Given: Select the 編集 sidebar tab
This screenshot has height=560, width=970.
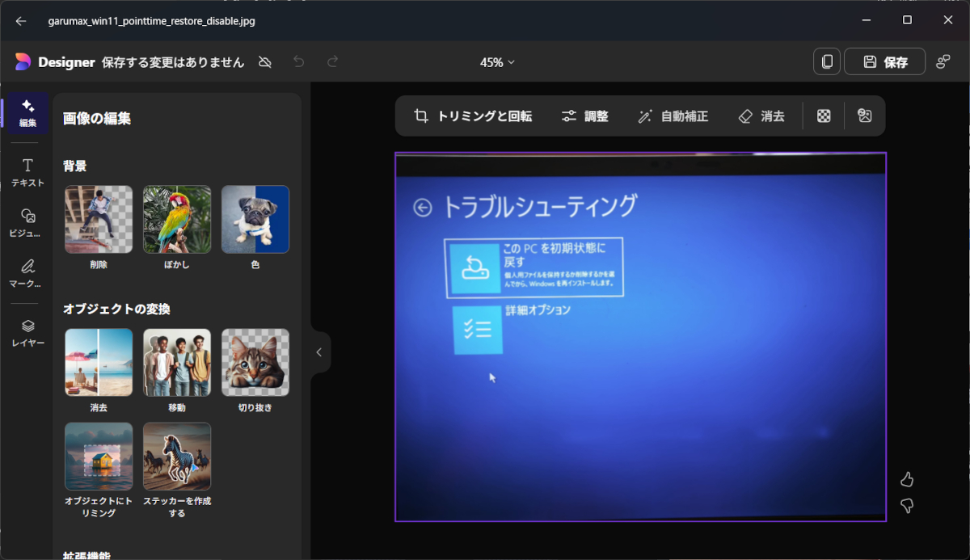Looking at the screenshot, I should (x=27, y=113).
